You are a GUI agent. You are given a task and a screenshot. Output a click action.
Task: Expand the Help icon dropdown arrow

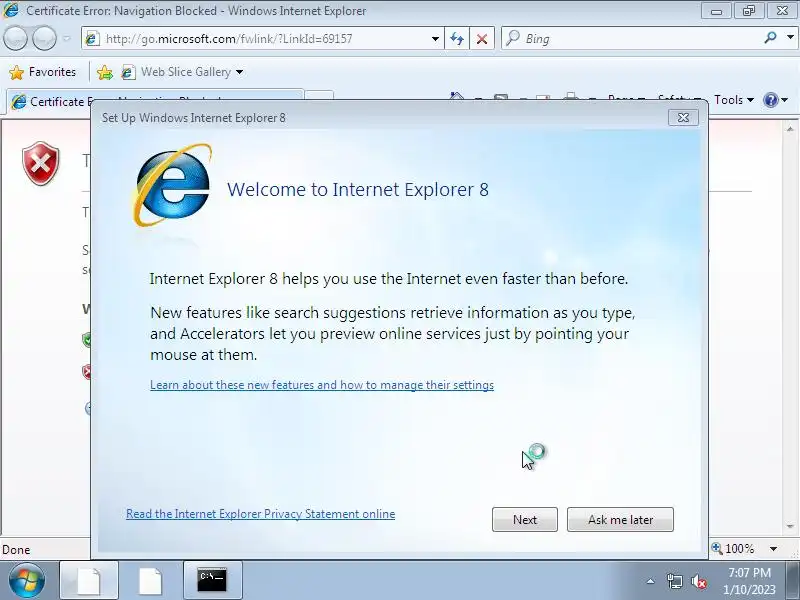785,100
